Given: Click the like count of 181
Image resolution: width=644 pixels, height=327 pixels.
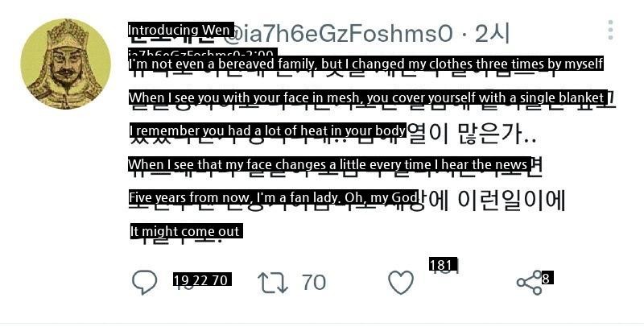Looking at the screenshot, I should coord(443,266).
